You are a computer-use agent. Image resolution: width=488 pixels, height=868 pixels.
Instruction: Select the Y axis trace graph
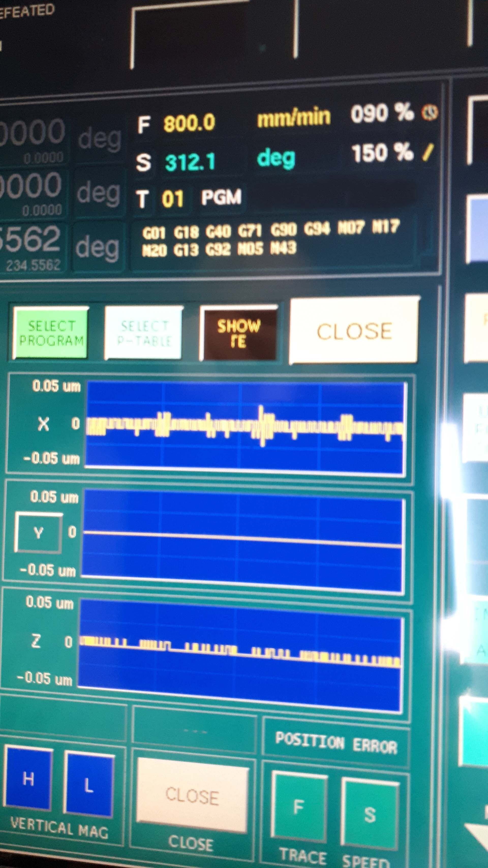tap(238, 535)
